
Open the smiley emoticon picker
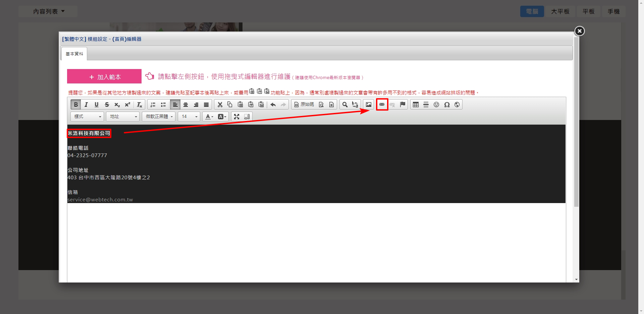(x=436, y=105)
